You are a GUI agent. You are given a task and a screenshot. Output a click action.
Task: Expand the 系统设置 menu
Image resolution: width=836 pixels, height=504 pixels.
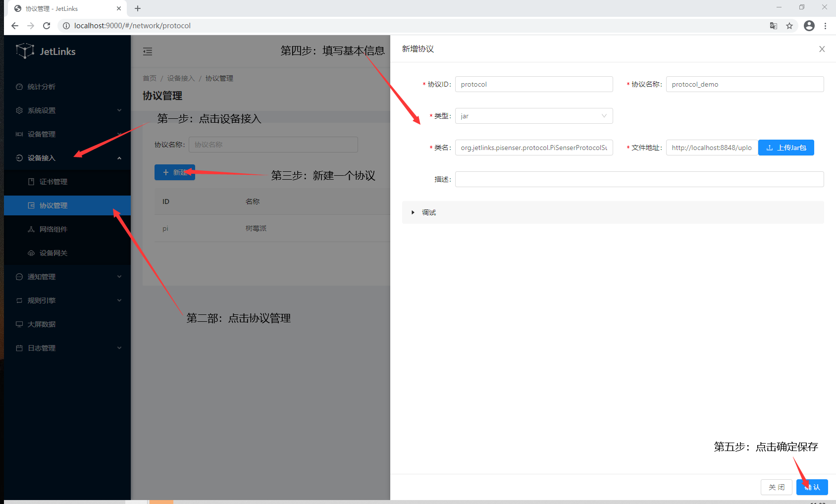tap(67, 110)
